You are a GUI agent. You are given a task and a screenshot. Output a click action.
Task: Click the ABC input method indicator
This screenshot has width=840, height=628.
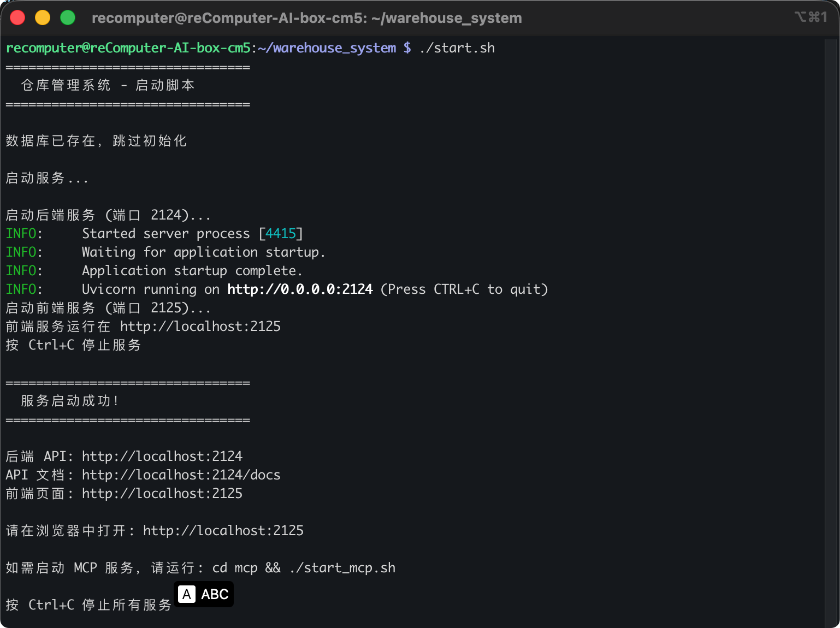tap(215, 594)
